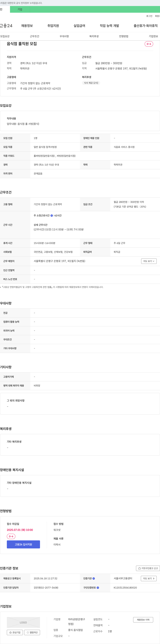Jump to 복리후생 section tab
This screenshot has width=160, height=644.
coord(94,36)
